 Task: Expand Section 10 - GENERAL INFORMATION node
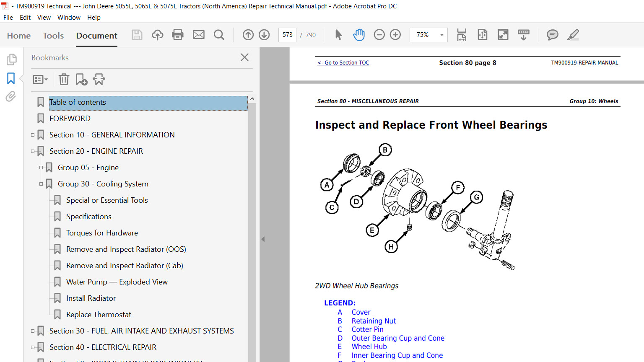click(33, 135)
